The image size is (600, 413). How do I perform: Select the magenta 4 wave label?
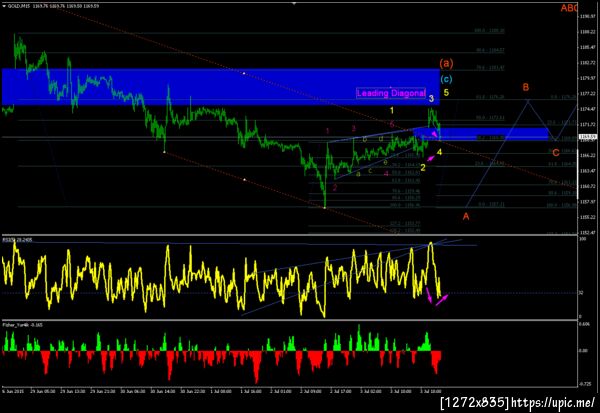coord(386,174)
